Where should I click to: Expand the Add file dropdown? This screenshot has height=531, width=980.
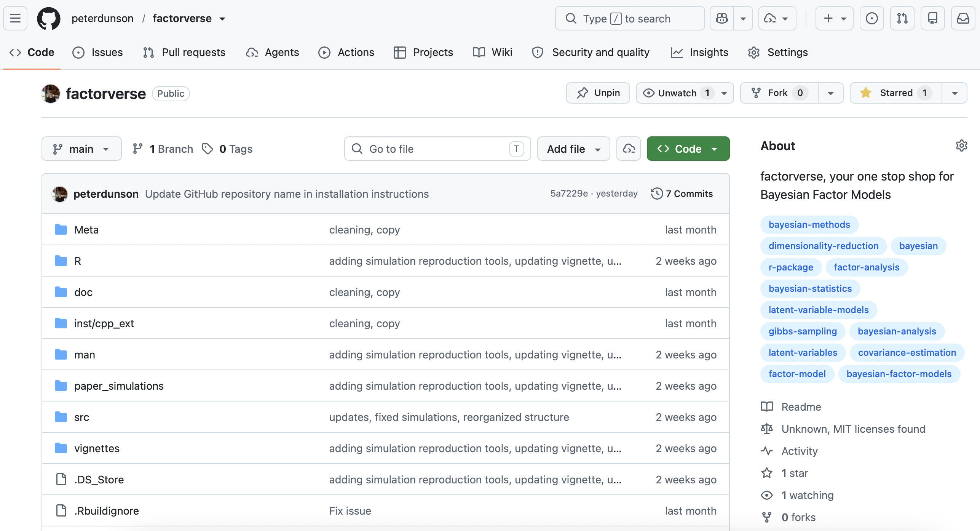[573, 149]
